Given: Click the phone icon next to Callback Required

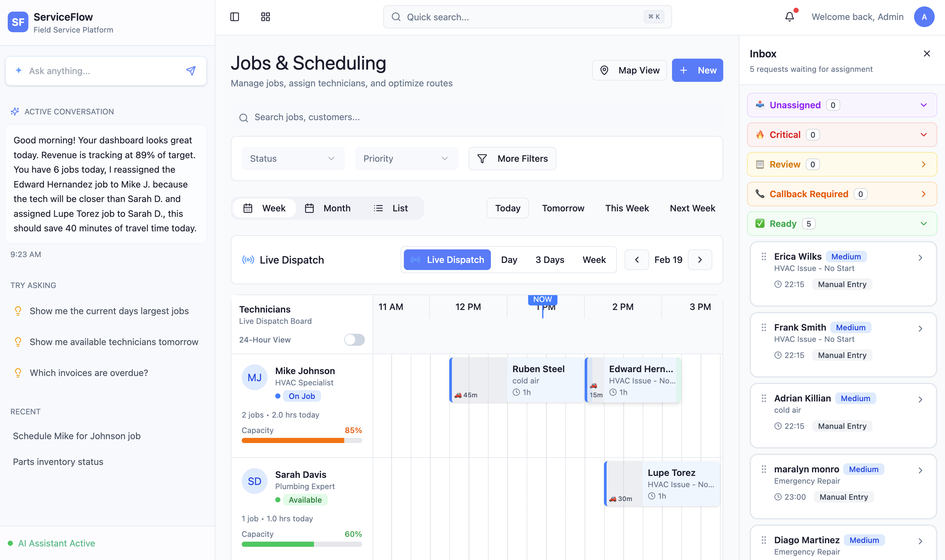Looking at the screenshot, I should pyautogui.click(x=760, y=194).
